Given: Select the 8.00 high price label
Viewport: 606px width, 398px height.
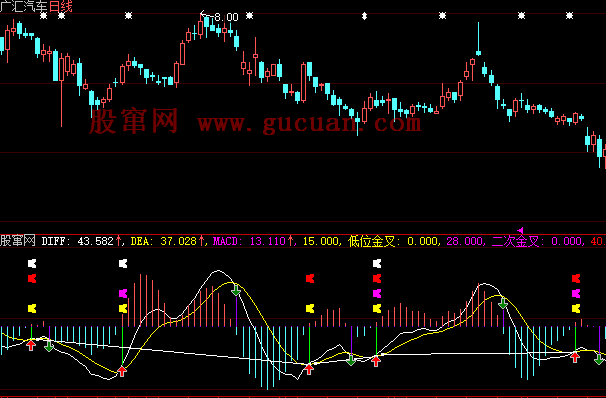Looking at the screenshot, I should 226,17.
